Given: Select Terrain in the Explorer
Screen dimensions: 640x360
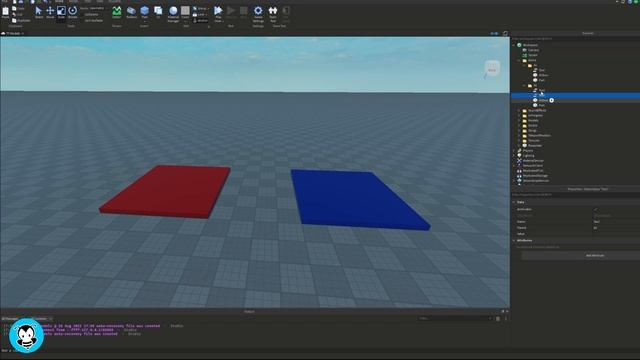Looking at the screenshot, I should coord(533,55).
